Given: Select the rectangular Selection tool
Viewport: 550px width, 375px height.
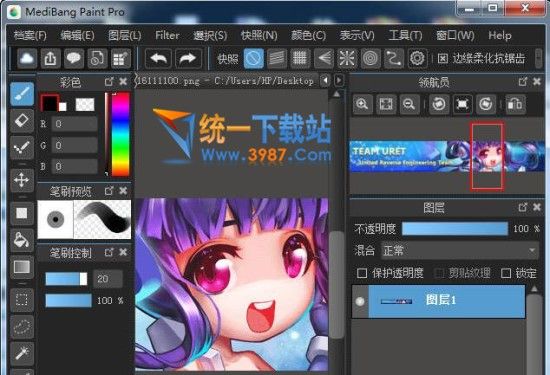Looking at the screenshot, I should 22,300.
